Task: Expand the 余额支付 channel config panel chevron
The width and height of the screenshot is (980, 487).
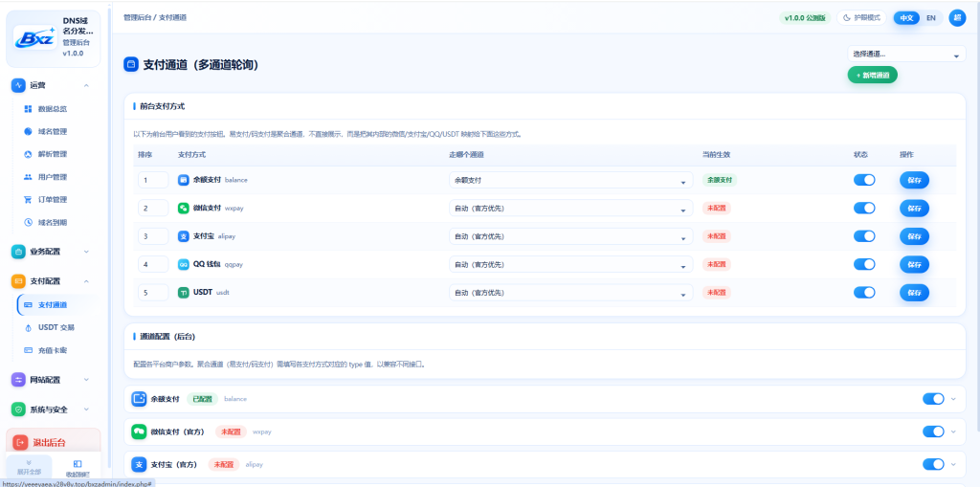Action: pos(953,399)
